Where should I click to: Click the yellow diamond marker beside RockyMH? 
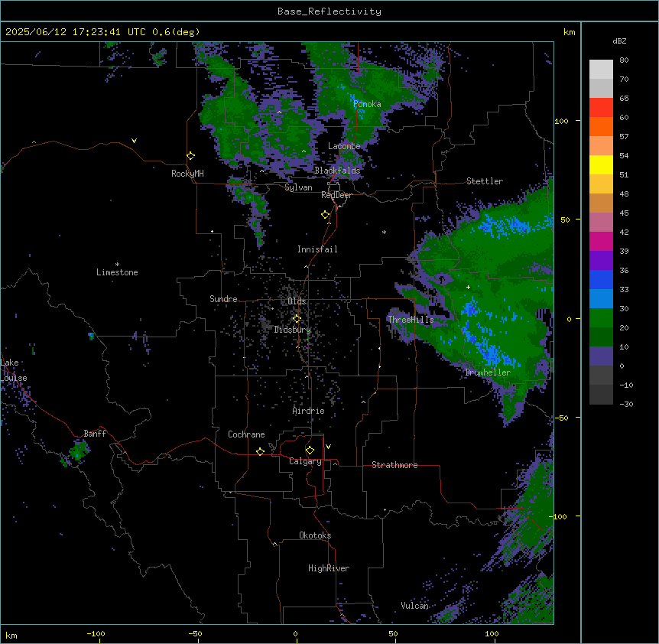[190, 155]
